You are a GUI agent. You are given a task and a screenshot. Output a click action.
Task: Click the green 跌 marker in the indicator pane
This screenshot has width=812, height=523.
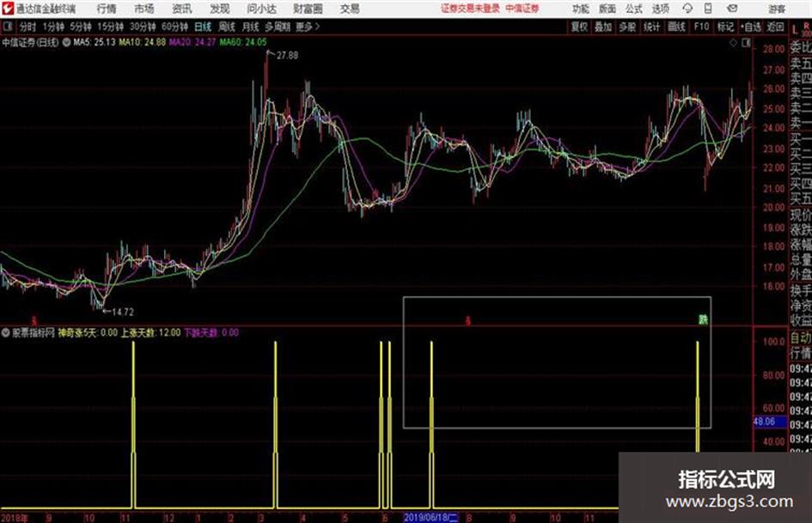point(703,319)
